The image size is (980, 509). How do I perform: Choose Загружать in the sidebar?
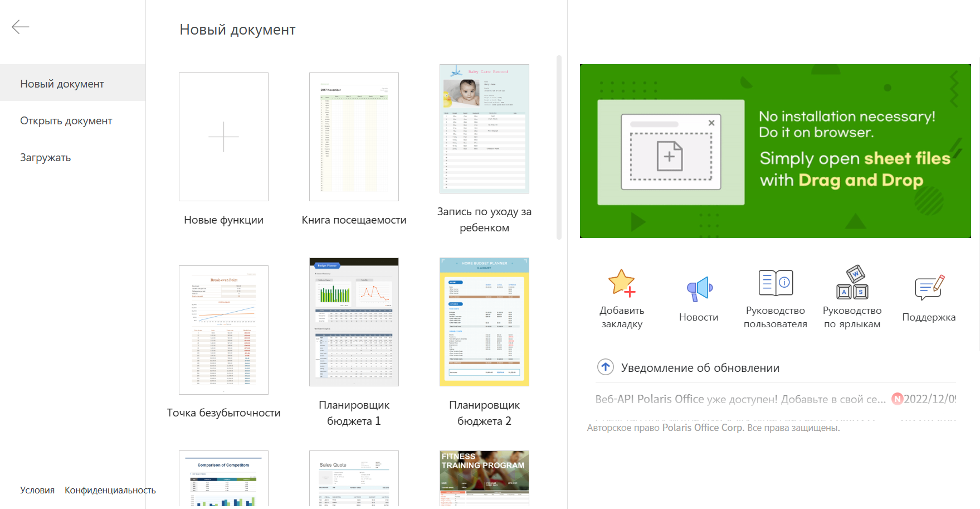pyautogui.click(x=72, y=157)
